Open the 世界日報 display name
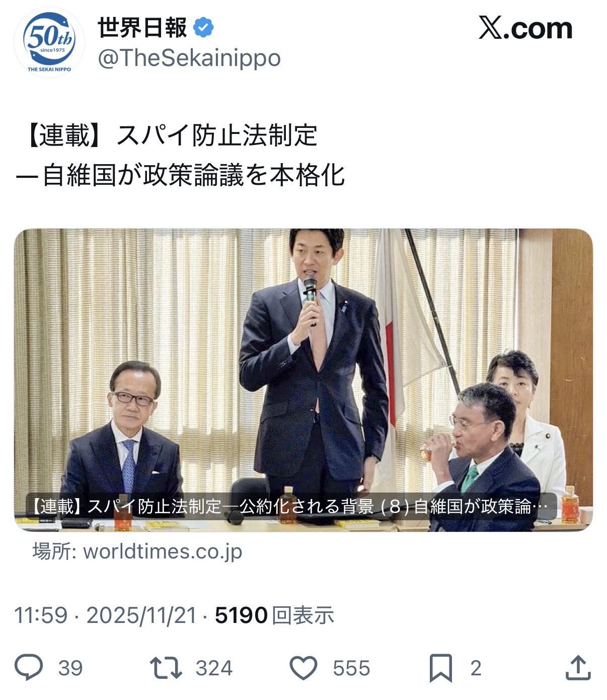 point(142,28)
